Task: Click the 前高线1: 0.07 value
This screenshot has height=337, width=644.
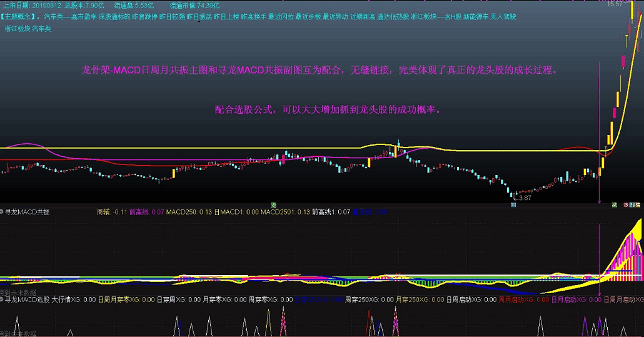Action: (331, 212)
